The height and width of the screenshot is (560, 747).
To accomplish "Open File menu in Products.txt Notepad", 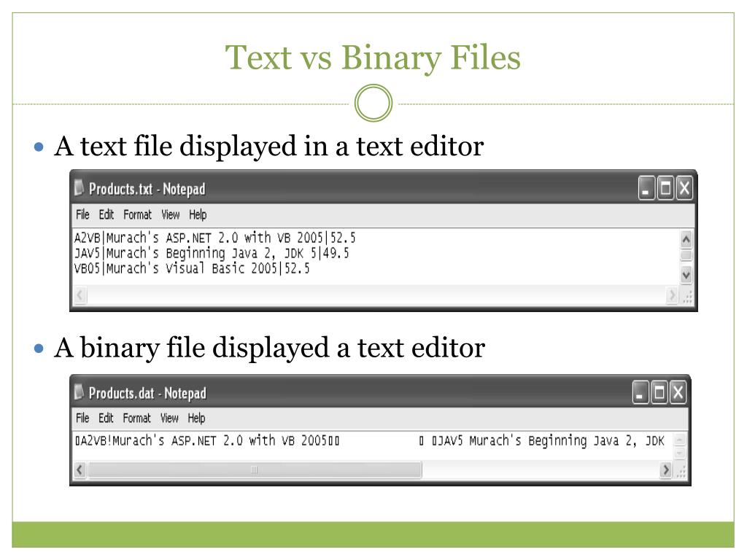I will click(x=82, y=215).
